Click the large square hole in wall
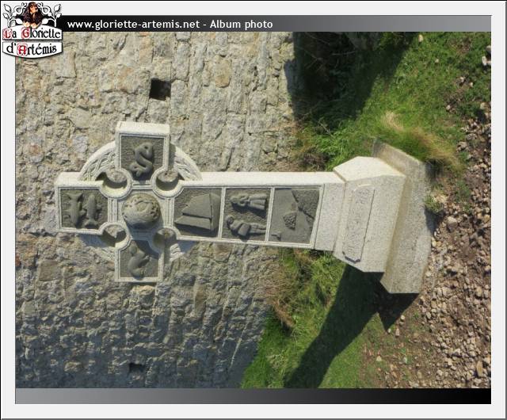The width and height of the screenshot is (507, 420). 159,90
